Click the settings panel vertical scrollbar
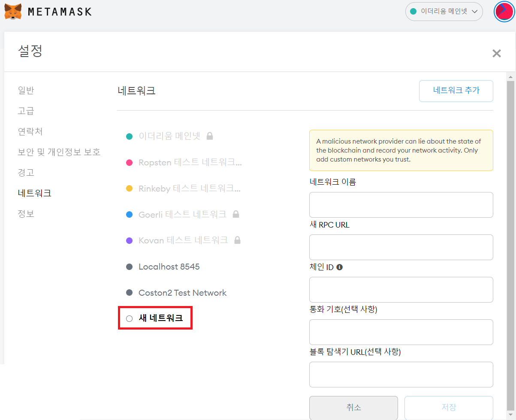This screenshot has height=420, width=516. click(510, 246)
